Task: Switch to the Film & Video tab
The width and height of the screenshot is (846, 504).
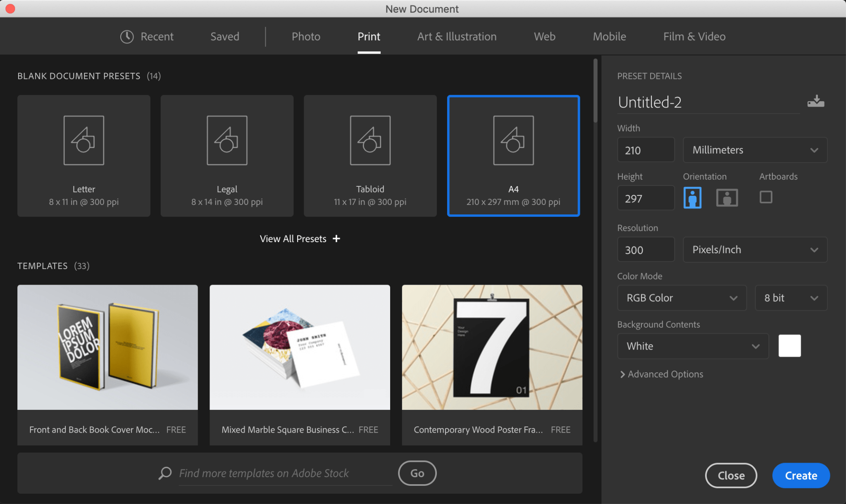Action: tap(694, 37)
